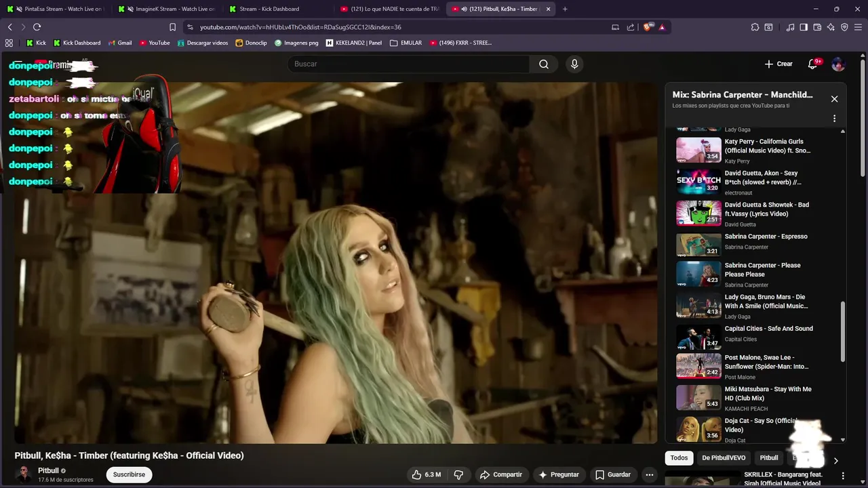The image size is (868, 488).
Task: Reload the page with the refresh icon
Action: [x=37, y=27]
